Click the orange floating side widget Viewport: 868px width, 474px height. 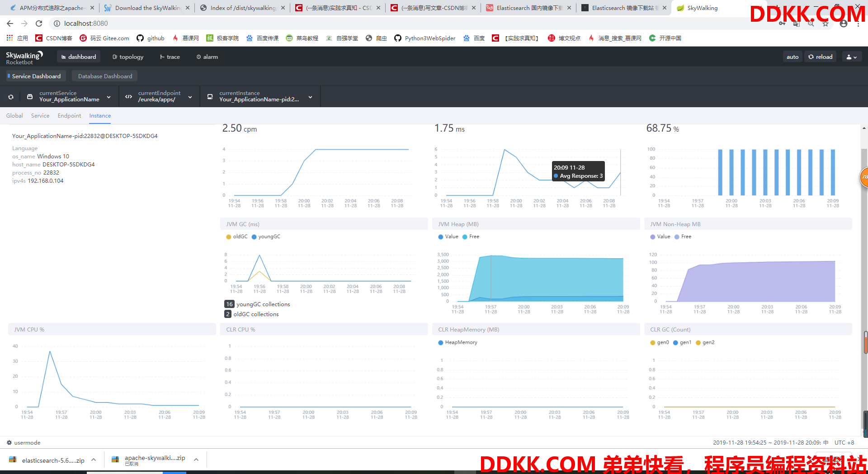pyautogui.click(x=863, y=177)
